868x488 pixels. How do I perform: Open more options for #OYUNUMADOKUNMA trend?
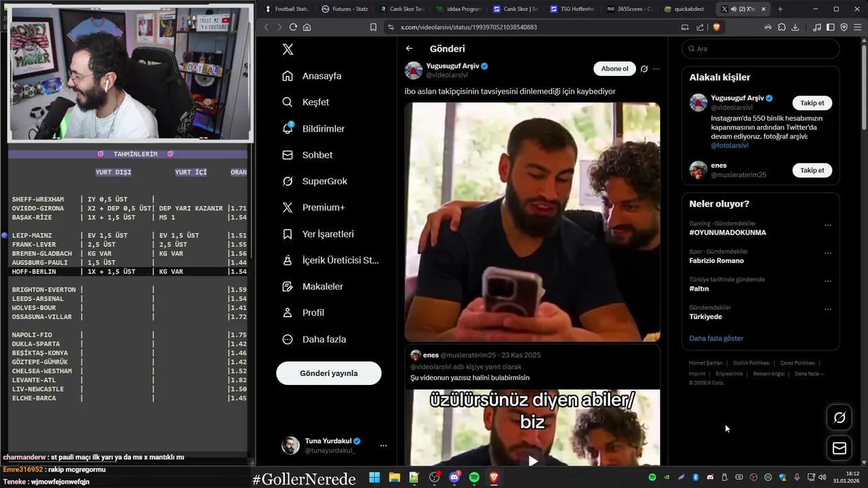(827, 225)
